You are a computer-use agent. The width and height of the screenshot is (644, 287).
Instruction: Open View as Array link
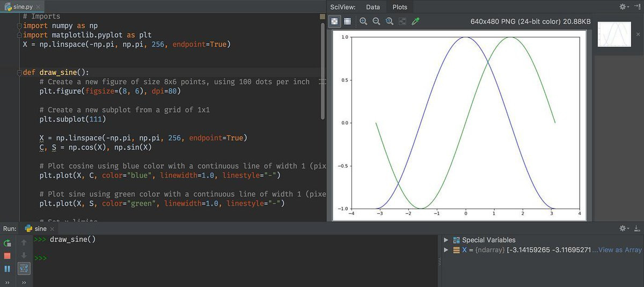click(x=619, y=250)
